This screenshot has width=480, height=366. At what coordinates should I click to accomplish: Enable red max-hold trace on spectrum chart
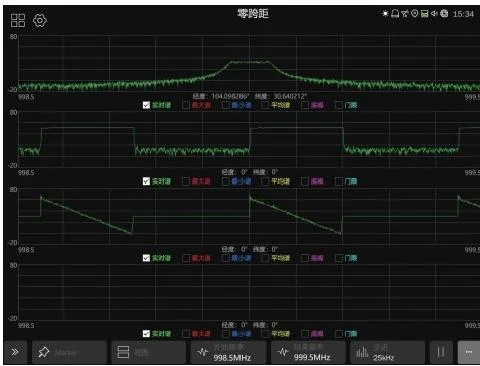pos(186,105)
